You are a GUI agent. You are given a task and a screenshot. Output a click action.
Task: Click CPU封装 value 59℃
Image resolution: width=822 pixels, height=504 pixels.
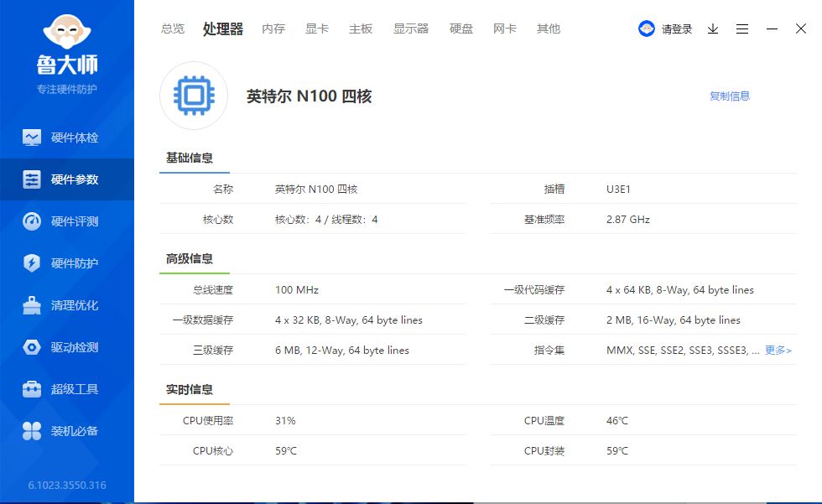click(x=617, y=451)
